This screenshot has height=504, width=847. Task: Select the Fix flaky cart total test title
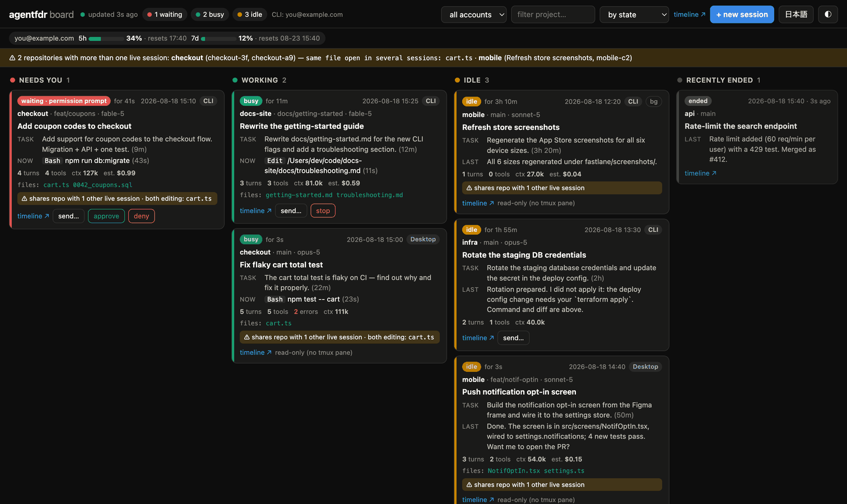pos(281,264)
